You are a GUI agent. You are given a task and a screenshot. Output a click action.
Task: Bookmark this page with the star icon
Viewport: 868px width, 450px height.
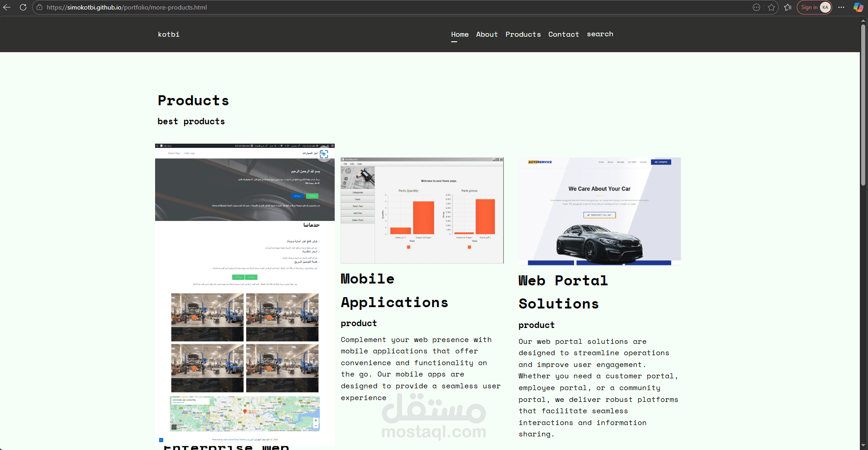(x=771, y=7)
